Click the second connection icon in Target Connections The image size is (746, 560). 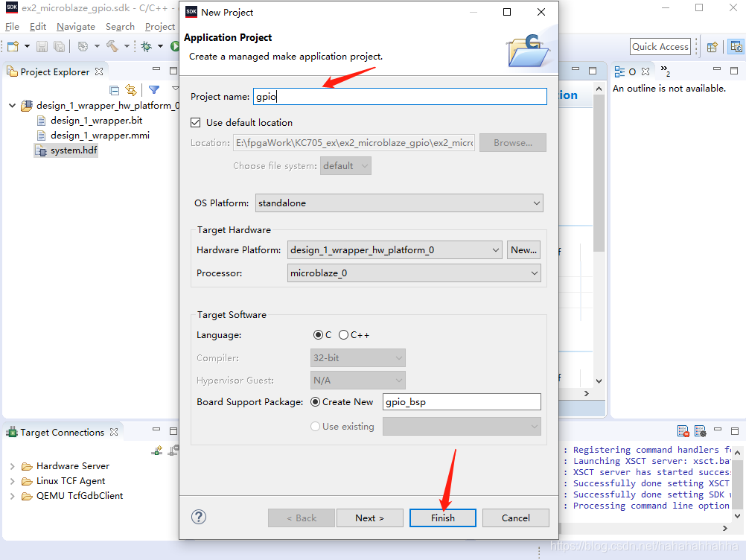click(x=173, y=450)
